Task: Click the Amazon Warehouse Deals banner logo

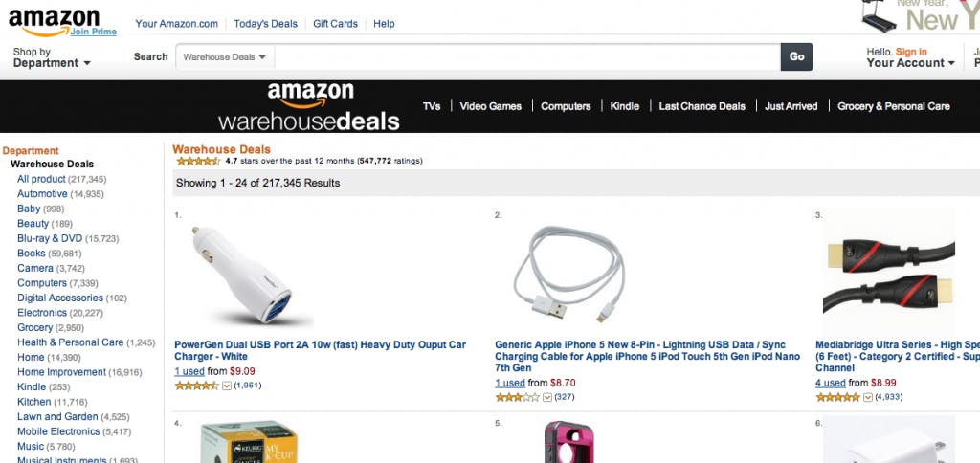Action: (309, 106)
